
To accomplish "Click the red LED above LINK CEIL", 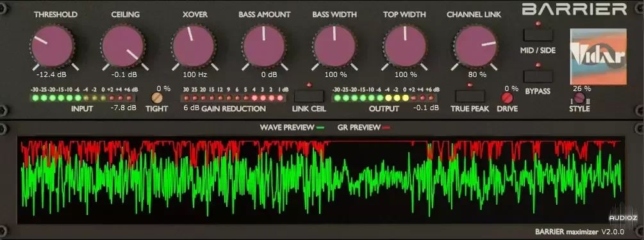I will click(310, 85).
